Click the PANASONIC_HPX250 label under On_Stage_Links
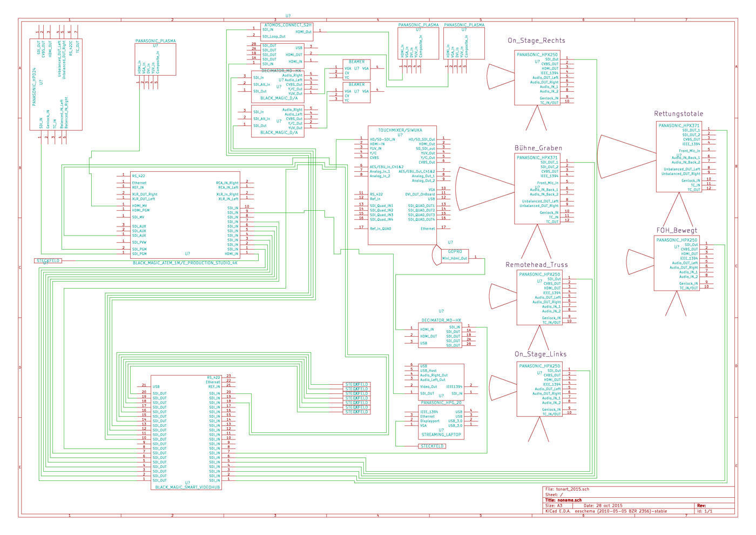 [539, 366]
